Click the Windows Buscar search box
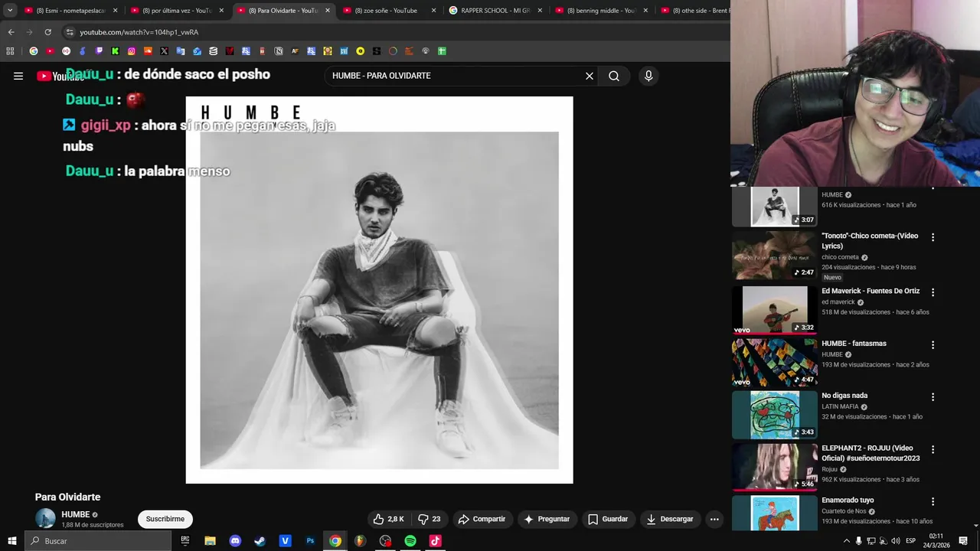980x551 pixels. (98, 541)
